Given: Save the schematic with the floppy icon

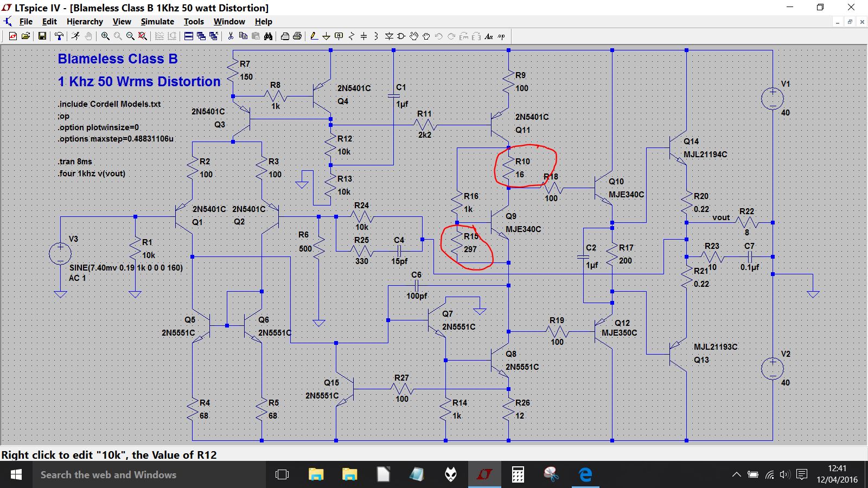Looking at the screenshot, I should (42, 36).
